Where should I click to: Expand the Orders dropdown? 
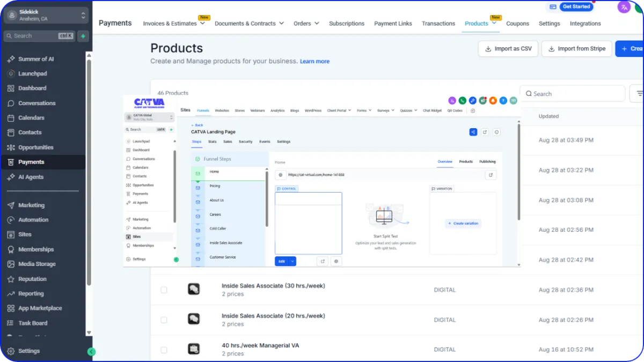[x=306, y=24]
